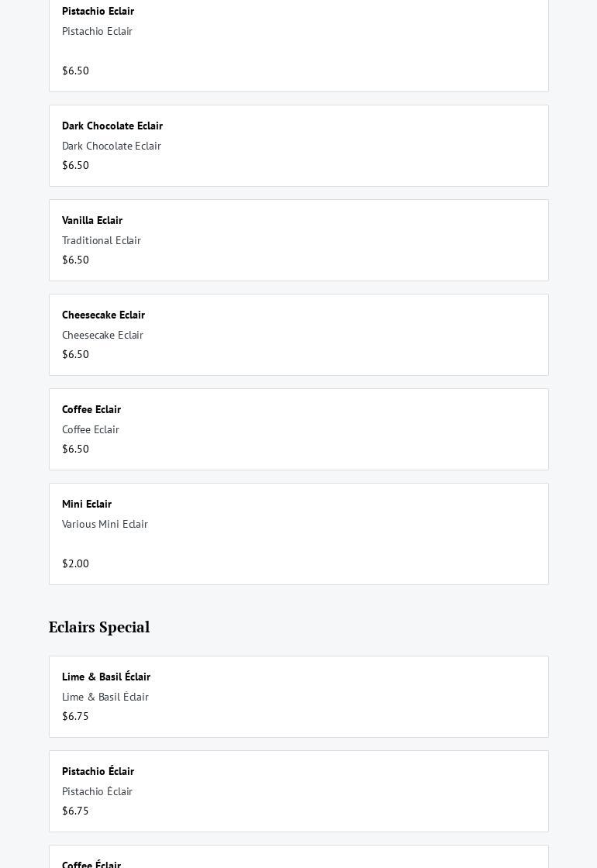
Task: Click the Cheesecake Eclair $6.50 price
Action: pyautogui.click(x=75, y=354)
